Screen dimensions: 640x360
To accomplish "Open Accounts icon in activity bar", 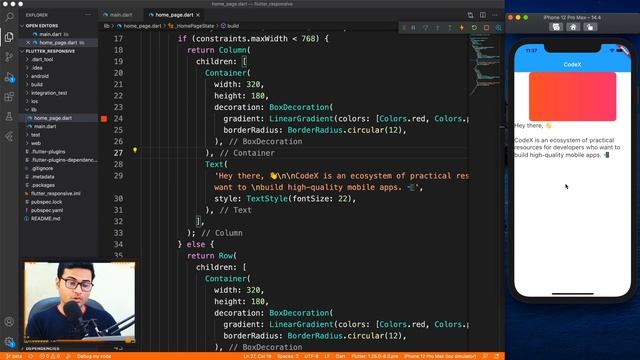I will point(9,322).
